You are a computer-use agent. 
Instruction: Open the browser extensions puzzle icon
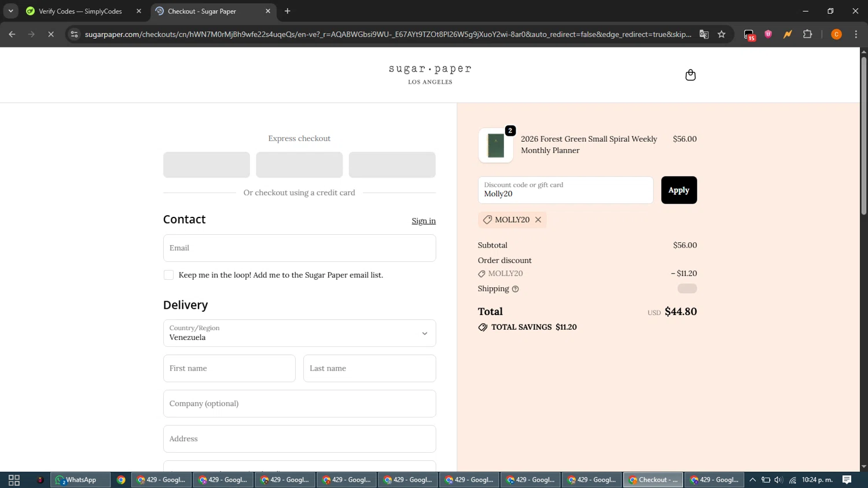click(x=808, y=35)
